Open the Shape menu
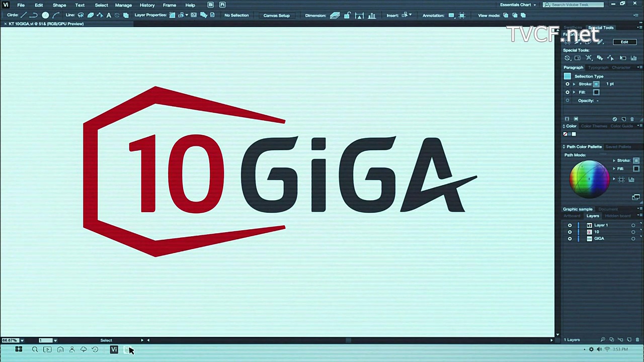Image resolution: width=644 pixels, height=362 pixels. [x=59, y=5]
